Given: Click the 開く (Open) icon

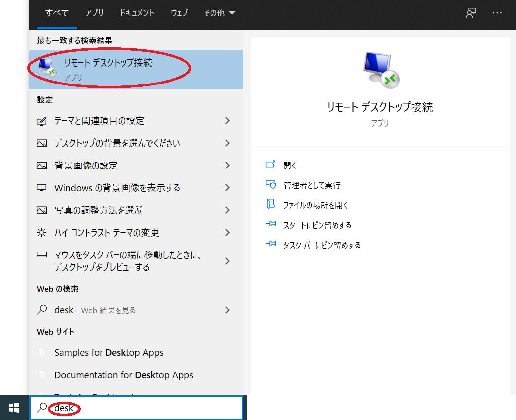Looking at the screenshot, I should point(270,165).
